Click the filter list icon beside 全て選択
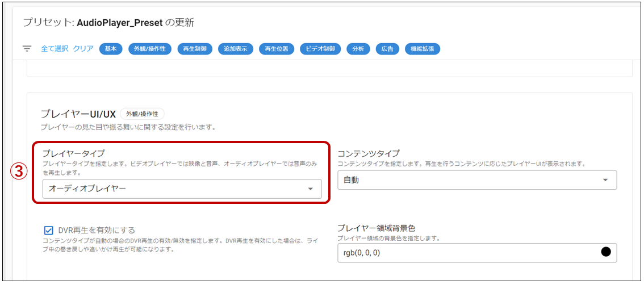 [27, 49]
